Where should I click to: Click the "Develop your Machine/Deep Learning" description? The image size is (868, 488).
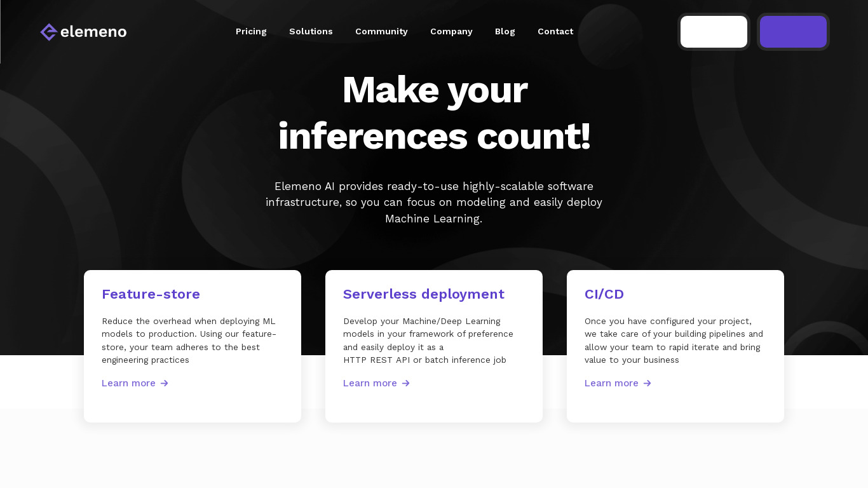428,341
